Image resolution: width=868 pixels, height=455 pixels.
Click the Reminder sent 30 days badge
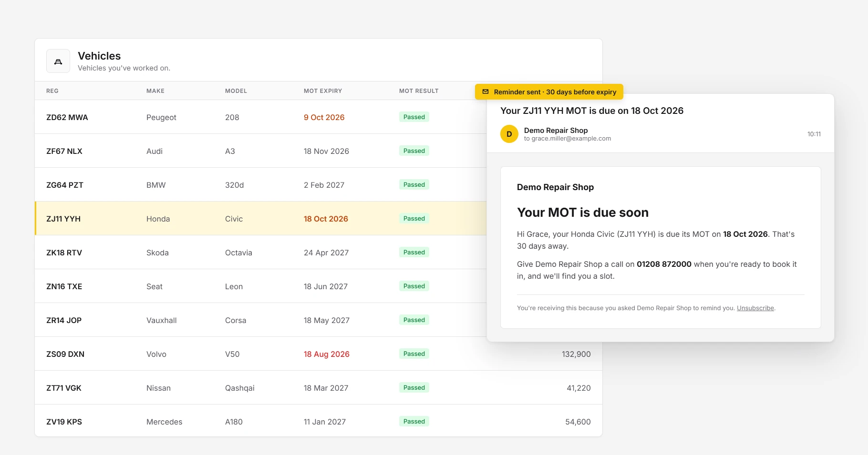point(549,92)
